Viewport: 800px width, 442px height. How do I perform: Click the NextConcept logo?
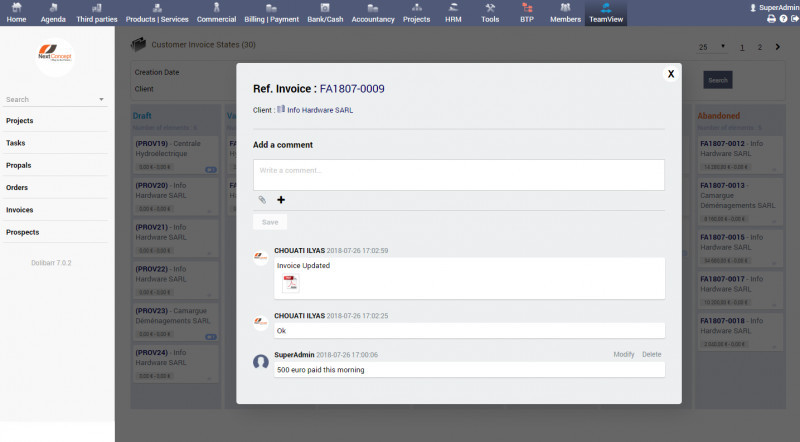coord(55,57)
